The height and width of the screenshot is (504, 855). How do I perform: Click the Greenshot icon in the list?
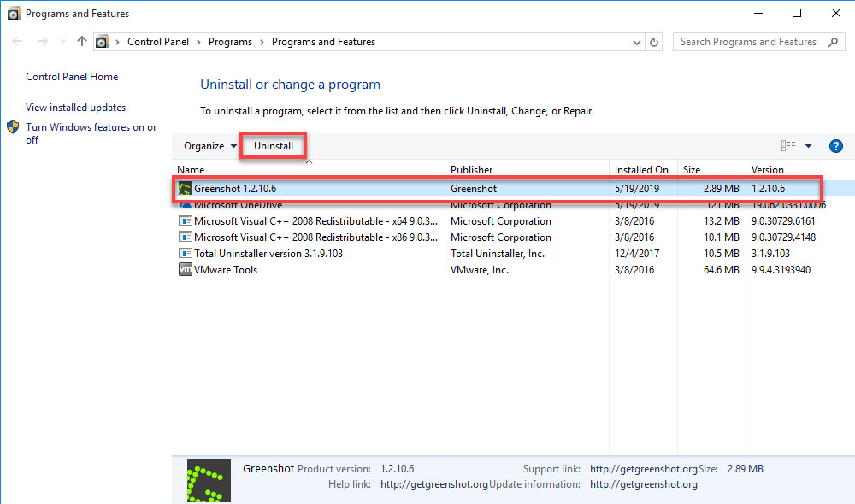point(186,189)
